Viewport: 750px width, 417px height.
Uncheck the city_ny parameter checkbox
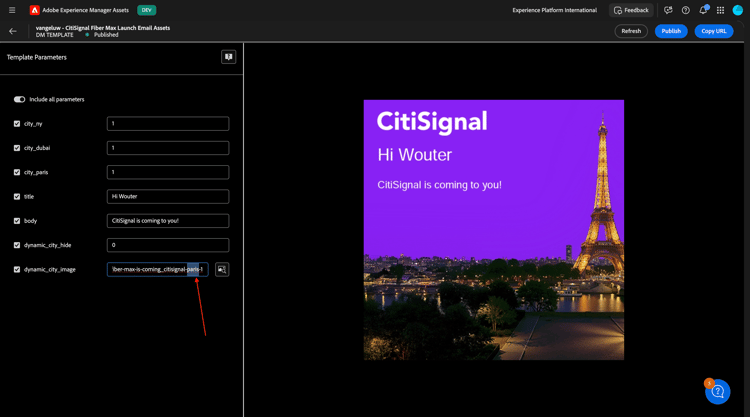point(17,123)
